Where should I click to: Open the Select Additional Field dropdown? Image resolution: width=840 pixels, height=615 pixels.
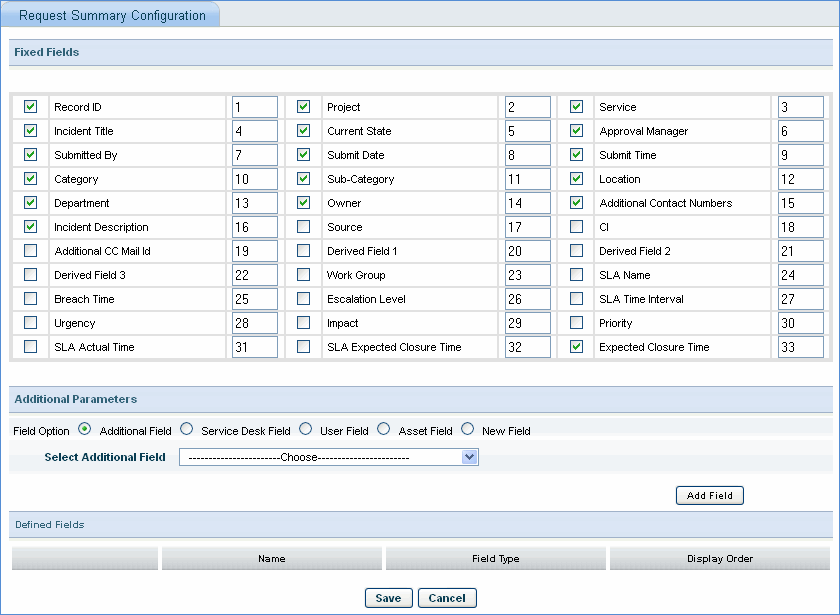tap(329, 457)
